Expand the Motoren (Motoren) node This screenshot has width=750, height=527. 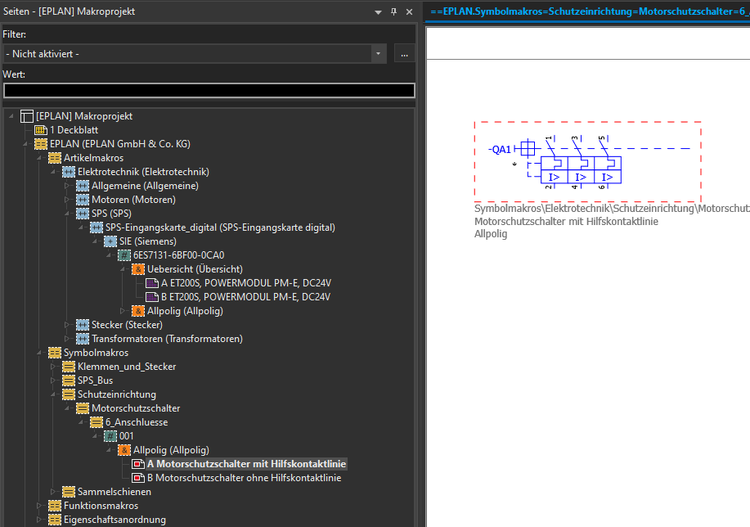[x=69, y=200]
